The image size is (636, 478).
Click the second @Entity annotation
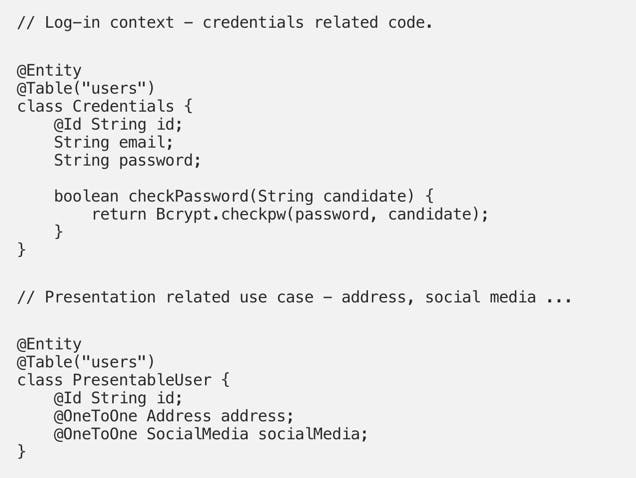click(x=49, y=345)
